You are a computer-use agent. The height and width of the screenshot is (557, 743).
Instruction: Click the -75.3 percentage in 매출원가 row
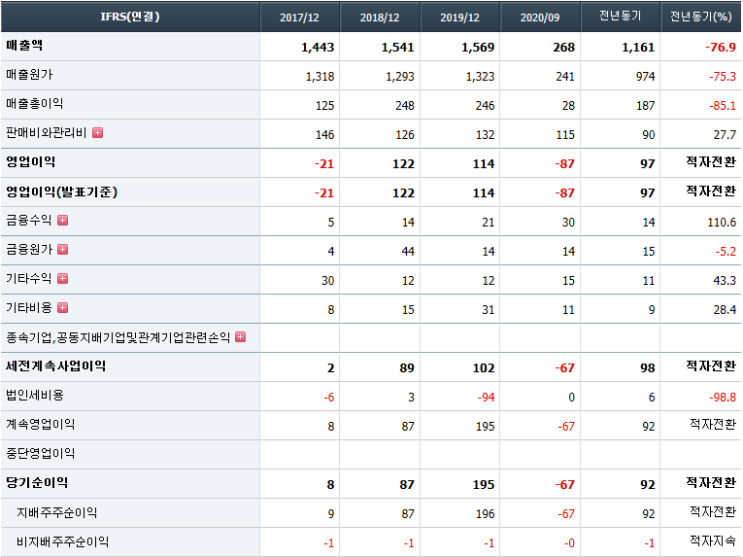[x=723, y=76]
